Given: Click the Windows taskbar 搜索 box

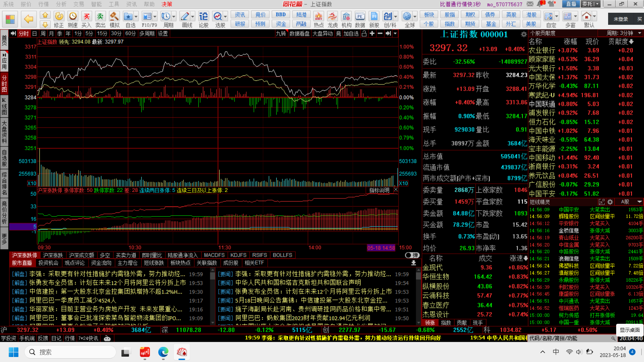Looking at the screenshot, I should (70, 352).
